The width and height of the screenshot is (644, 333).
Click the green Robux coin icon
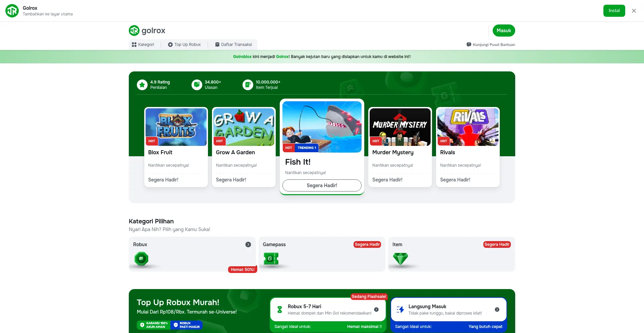141,259
